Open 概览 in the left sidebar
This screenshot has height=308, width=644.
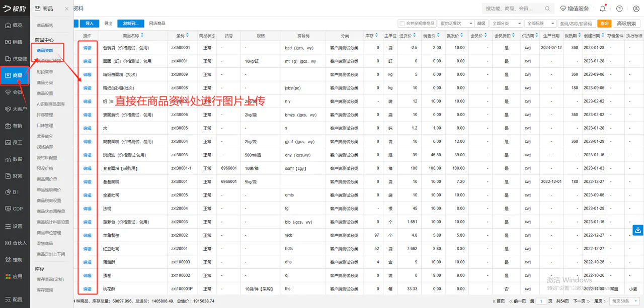click(15, 25)
